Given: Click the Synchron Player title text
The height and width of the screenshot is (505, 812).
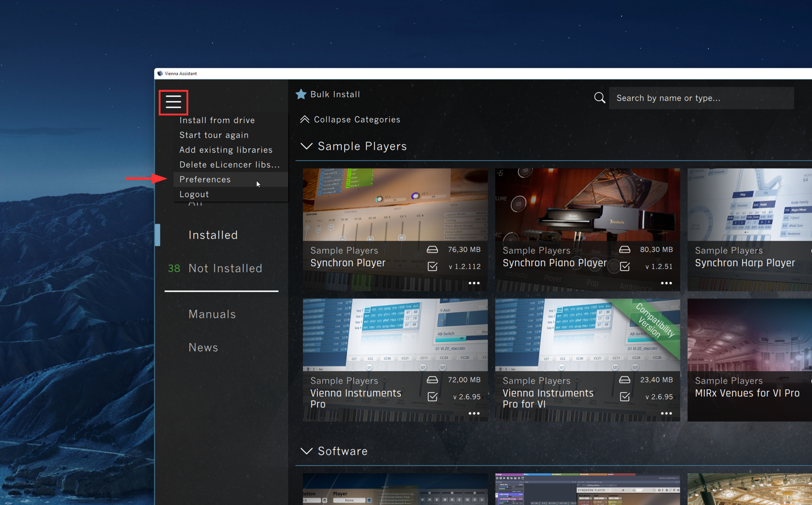Looking at the screenshot, I should pos(348,263).
